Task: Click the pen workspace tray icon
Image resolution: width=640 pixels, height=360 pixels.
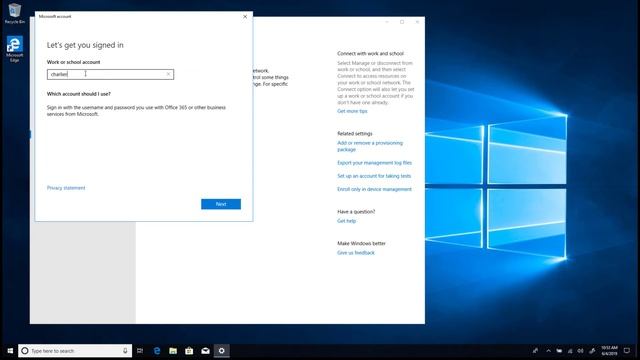Action: click(592, 351)
